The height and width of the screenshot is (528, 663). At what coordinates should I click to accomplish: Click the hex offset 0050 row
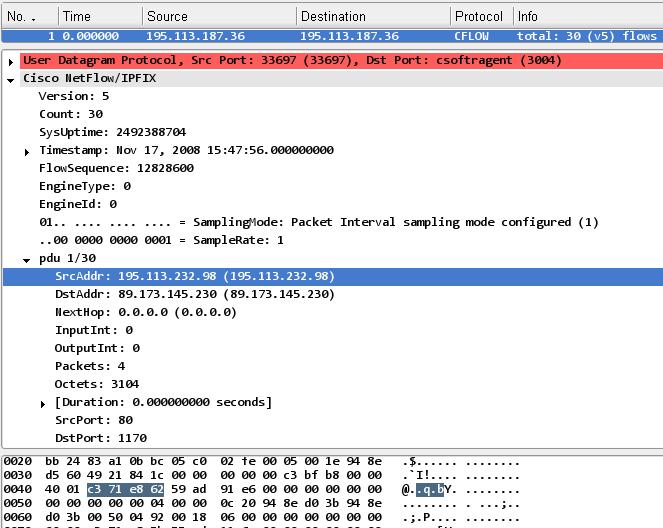click(18, 503)
